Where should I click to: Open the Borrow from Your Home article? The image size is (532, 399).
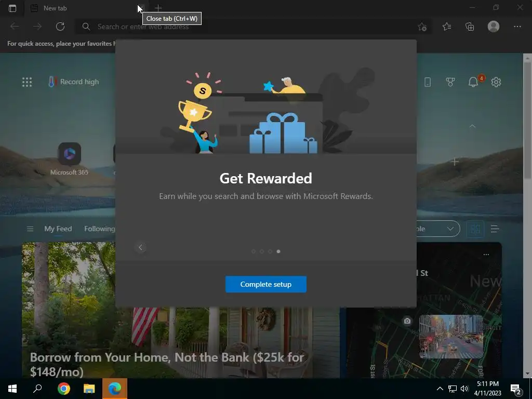pos(167,364)
